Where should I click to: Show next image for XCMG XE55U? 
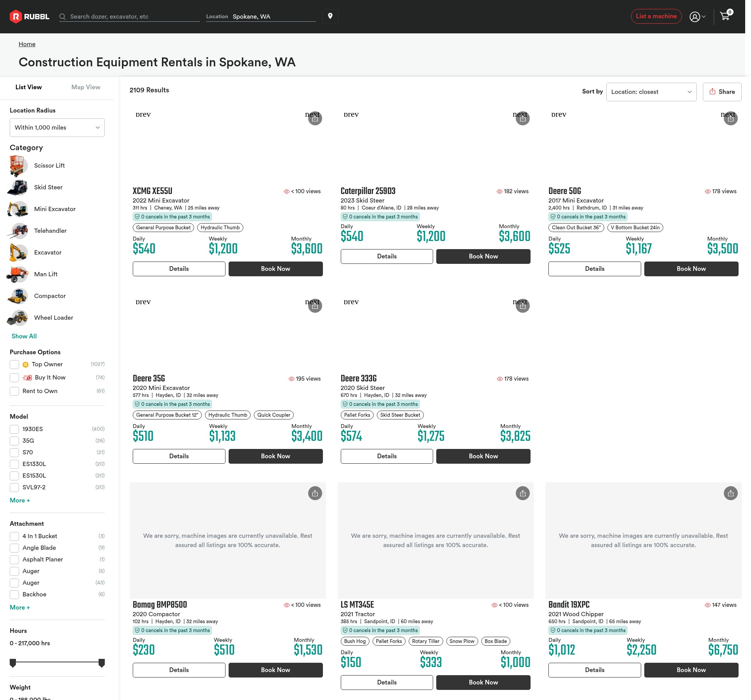pos(312,114)
